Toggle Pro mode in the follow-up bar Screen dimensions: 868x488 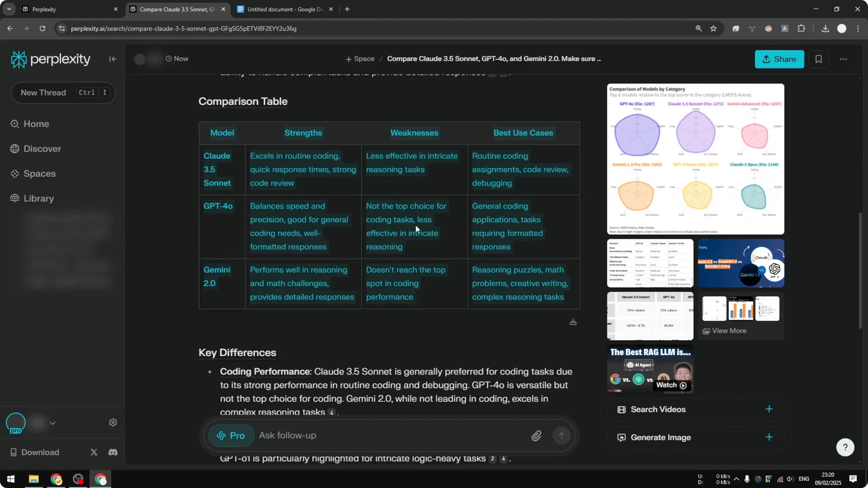click(x=231, y=435)
